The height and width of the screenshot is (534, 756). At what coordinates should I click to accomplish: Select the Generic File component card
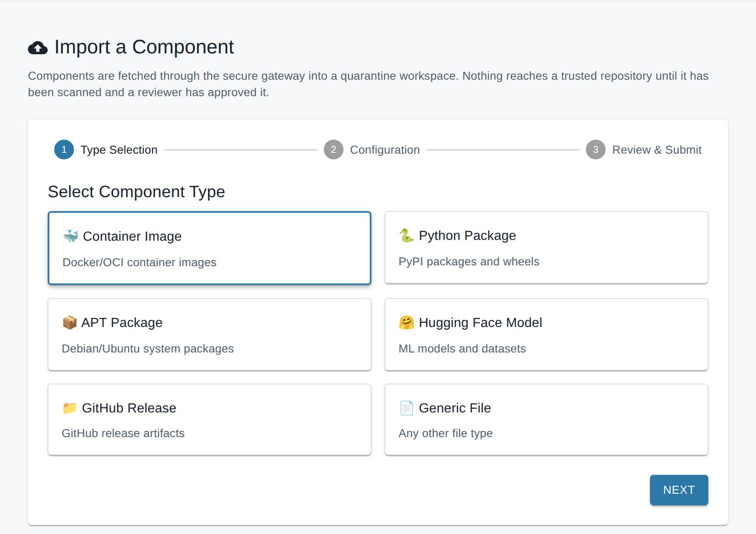tap(546, 420)
